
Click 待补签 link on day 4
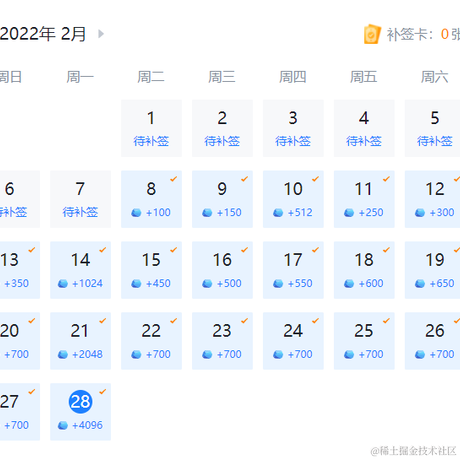coord(364,141)
